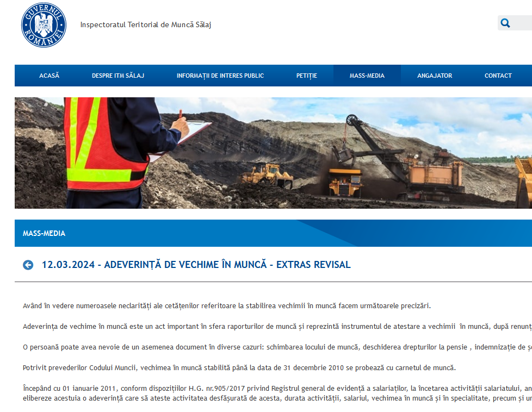Open the DESPRE ITM SĂLAJ menu
Viewport: 532px width, 412px height.
coord(117,76)
